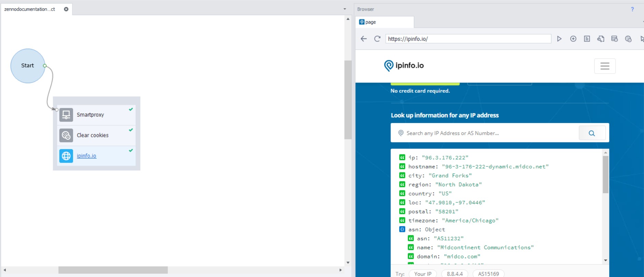Viewport: 644px width, 277px height.
Task: Click the Your IP button
Action: point(422,274)
